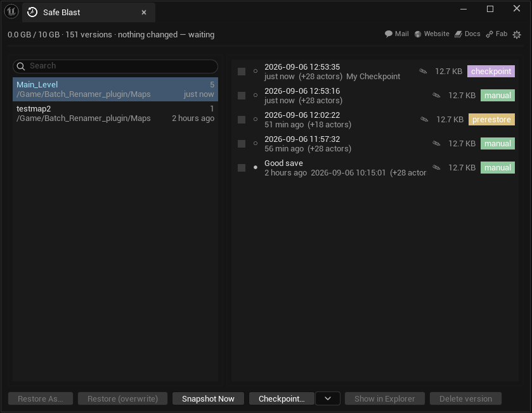The height and width of the screenshot is (413, 532).
Task: Click the Checkpoint... button
Action: (282, 399)
